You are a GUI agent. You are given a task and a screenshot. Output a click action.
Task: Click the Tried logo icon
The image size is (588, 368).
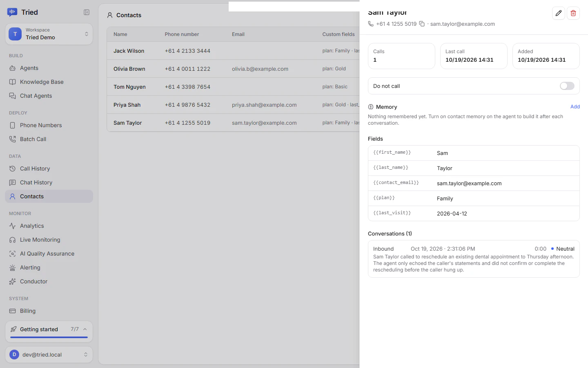[x=12, y=12]
